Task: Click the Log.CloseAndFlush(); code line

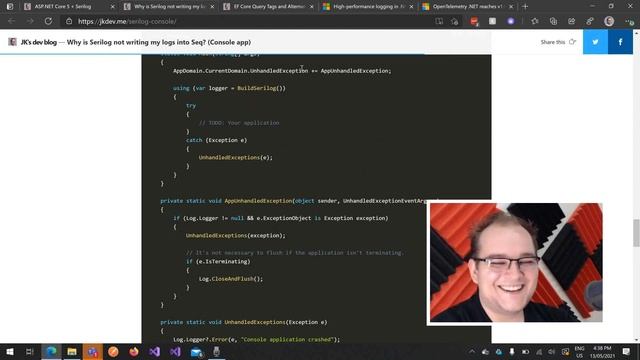Action: [x=231, y=279]
